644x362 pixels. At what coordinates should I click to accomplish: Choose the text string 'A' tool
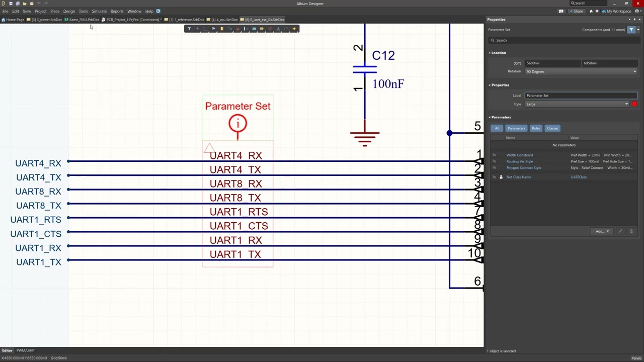278,29
